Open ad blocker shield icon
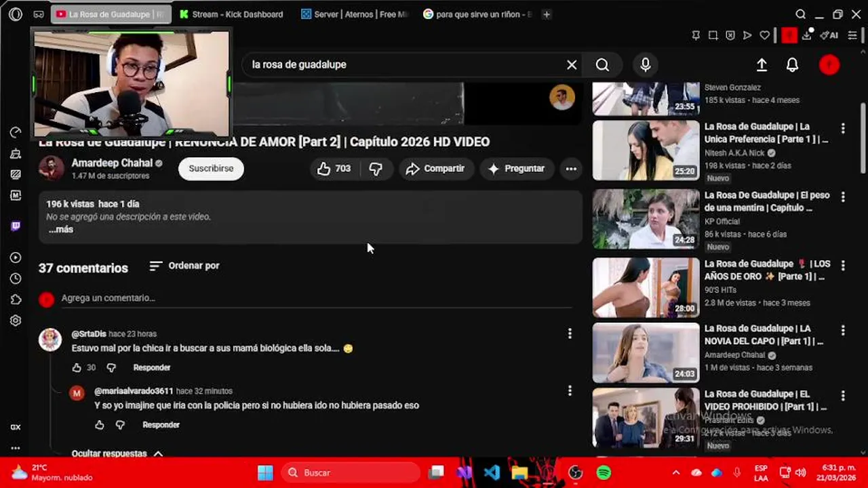Viewport: 868px width, 488px height. [730, 35]
